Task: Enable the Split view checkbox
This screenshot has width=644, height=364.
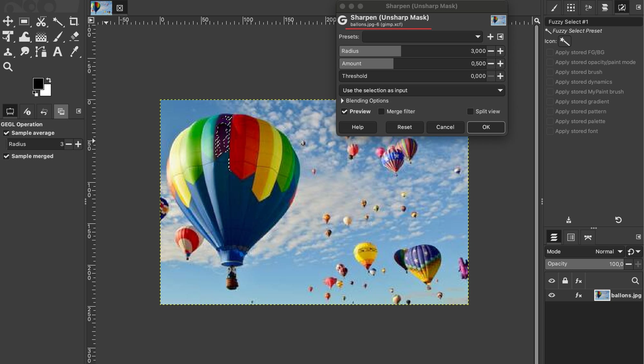Action: tap(470, 112)
